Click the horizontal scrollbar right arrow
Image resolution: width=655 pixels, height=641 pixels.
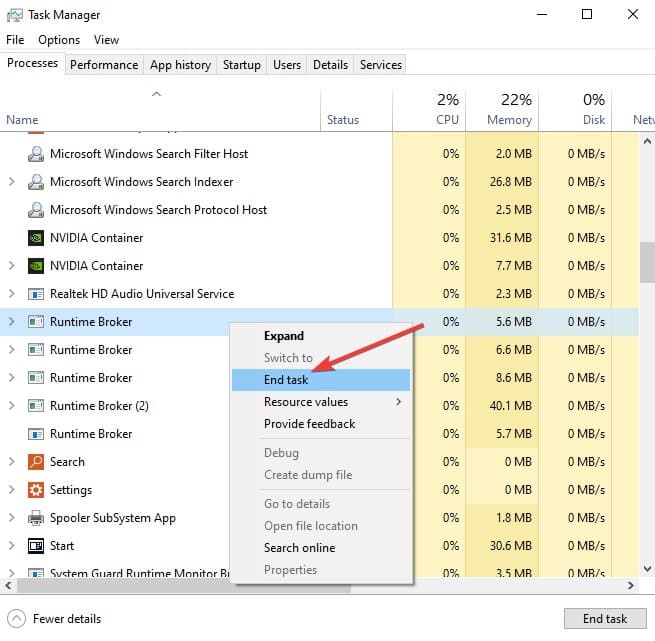631,586
